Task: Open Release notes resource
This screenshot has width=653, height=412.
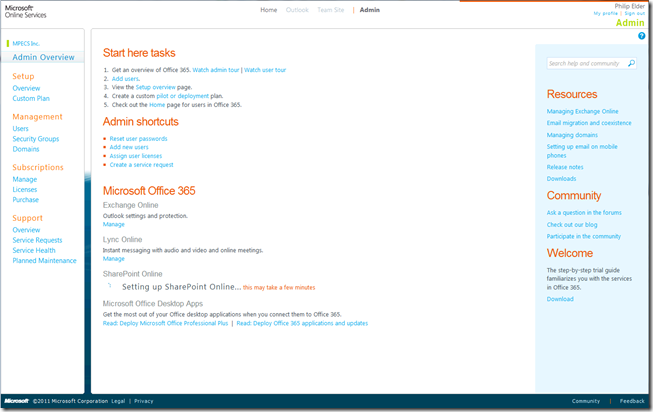Action: click(x=565, y=167)
